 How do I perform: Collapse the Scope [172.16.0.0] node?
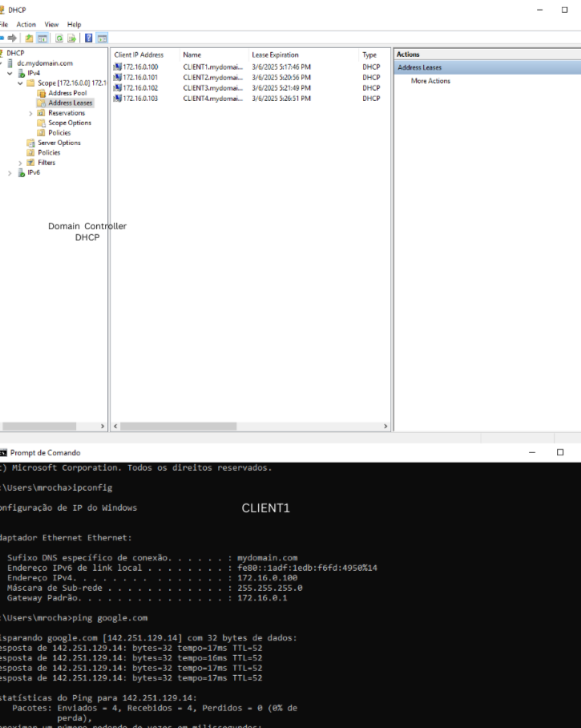coord(20,83)
